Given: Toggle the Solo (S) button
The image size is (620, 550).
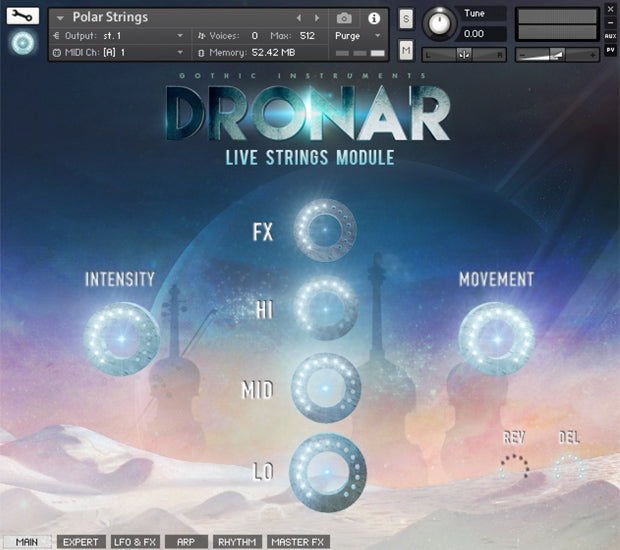Looking at the screenshot, I should click(406, 19).
